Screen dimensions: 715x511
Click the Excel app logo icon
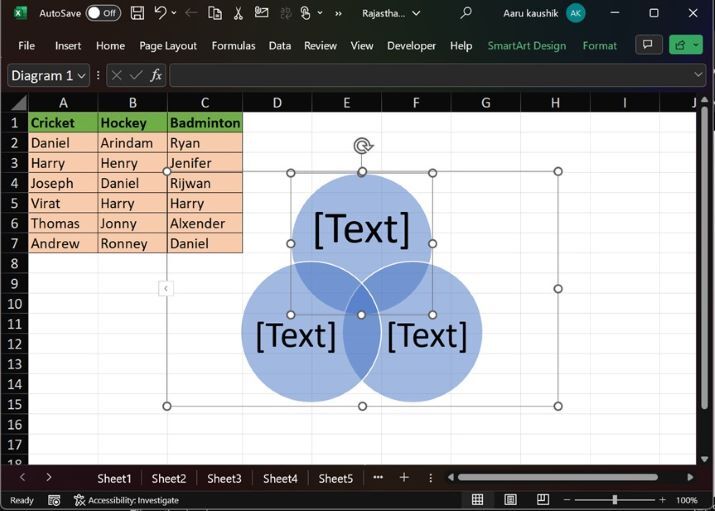click(x=19, y=13)
